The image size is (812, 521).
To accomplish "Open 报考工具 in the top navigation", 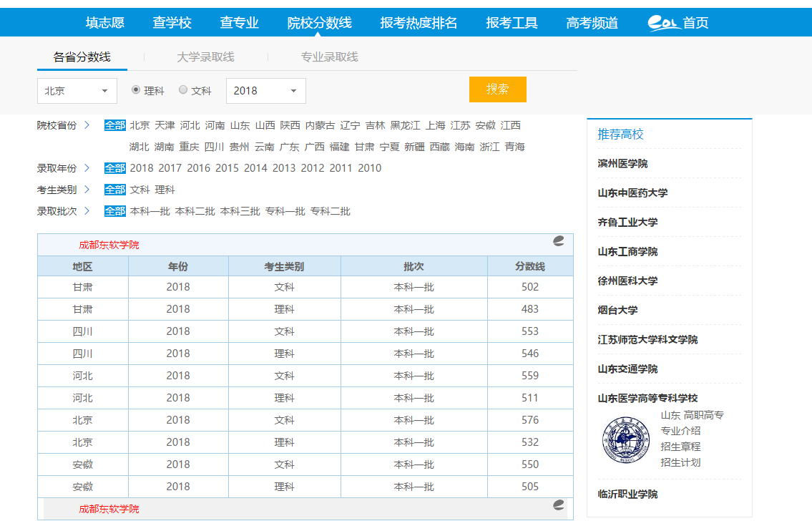I will coord(512,23).
